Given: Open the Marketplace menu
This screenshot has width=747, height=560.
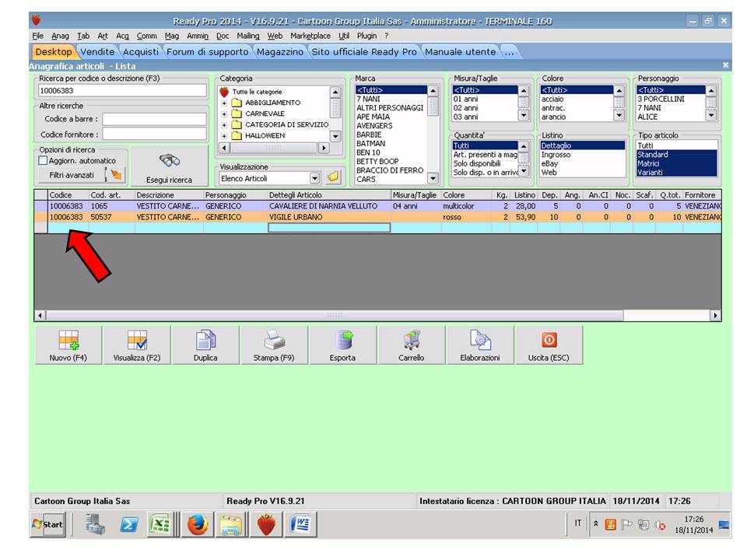Looking at the screenshot, I should click(310, 36).
